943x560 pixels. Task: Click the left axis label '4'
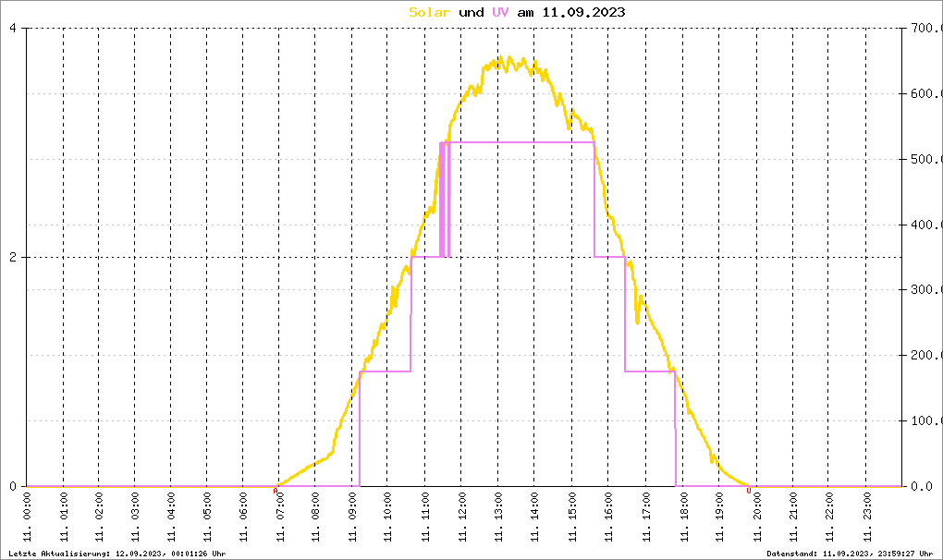tap(13, 29)
